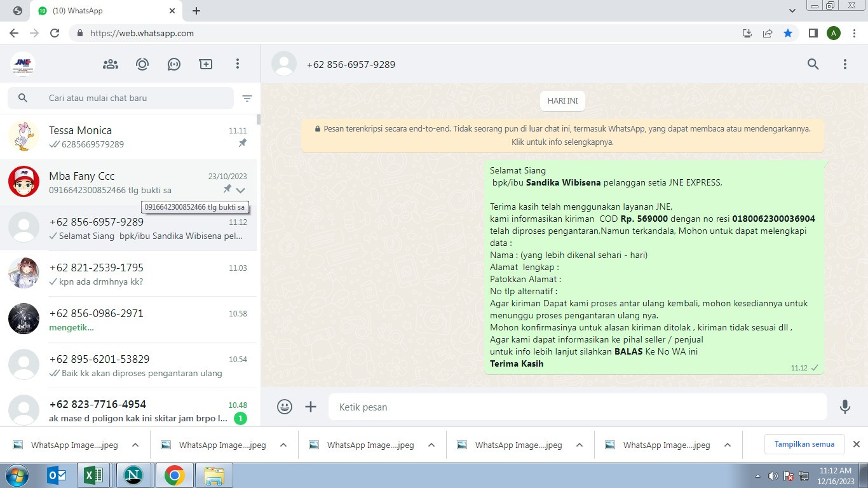Open the Chrome tab group icon
The height and width of the screenshot is (488, 868).
18,11
